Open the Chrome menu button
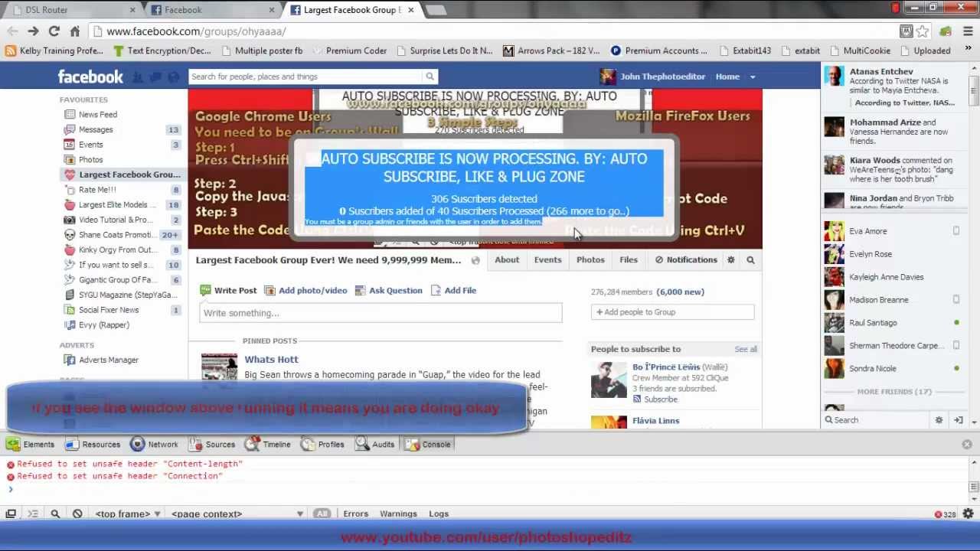980x551 pixels. click(x=968, y=31)
